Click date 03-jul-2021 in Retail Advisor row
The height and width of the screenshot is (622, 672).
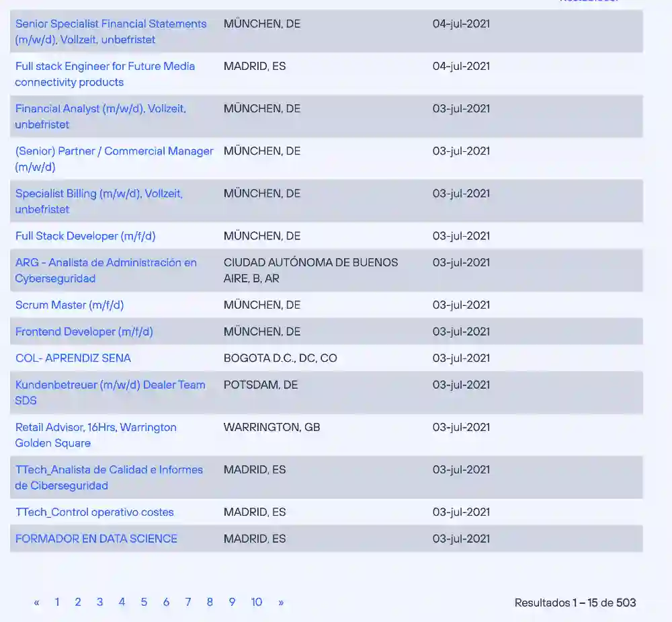pos(461,427)
